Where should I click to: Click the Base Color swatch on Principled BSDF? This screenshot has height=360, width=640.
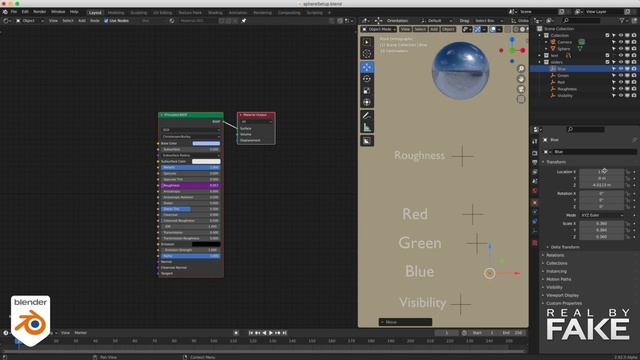coord(206,144)
